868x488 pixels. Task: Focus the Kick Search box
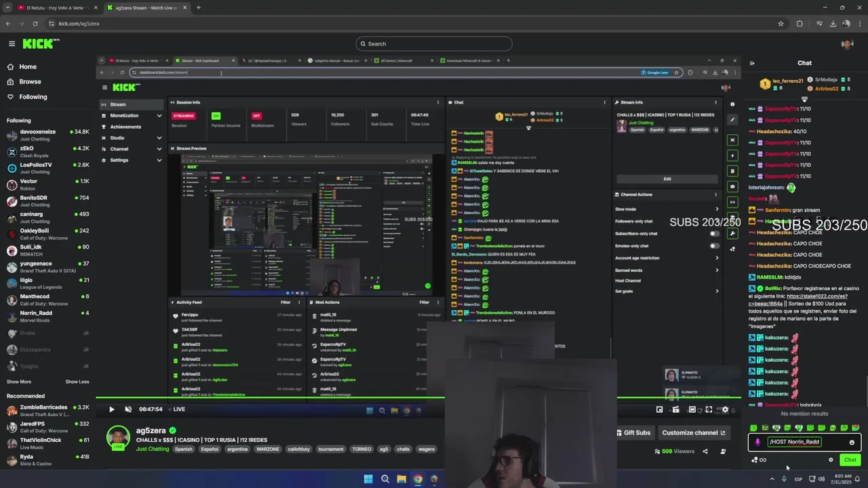434,44
